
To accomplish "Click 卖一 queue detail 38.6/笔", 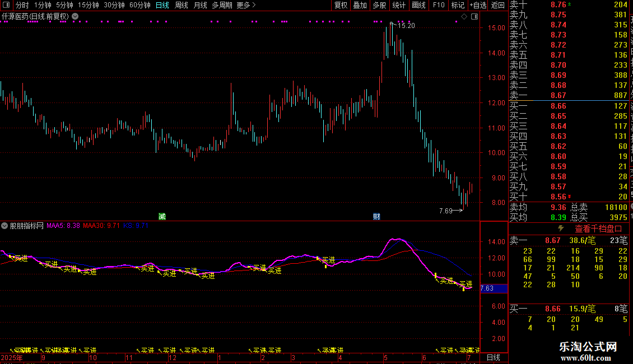I will [x=583, y=240].
